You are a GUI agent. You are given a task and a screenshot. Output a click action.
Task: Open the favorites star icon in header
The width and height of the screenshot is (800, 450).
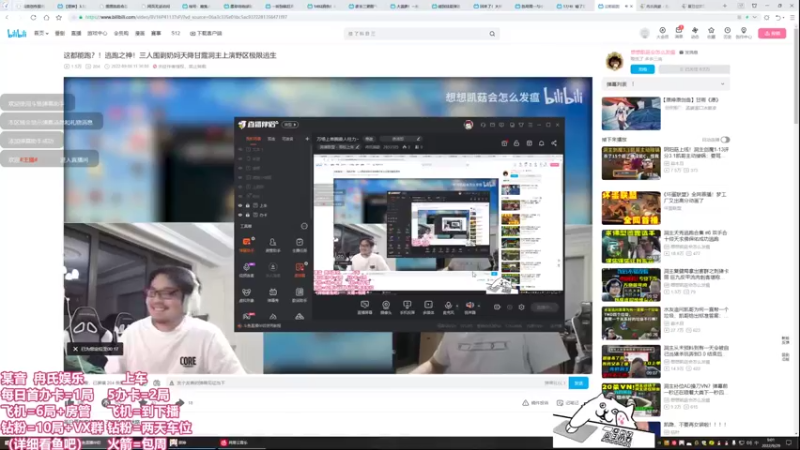tap(711, 33)
